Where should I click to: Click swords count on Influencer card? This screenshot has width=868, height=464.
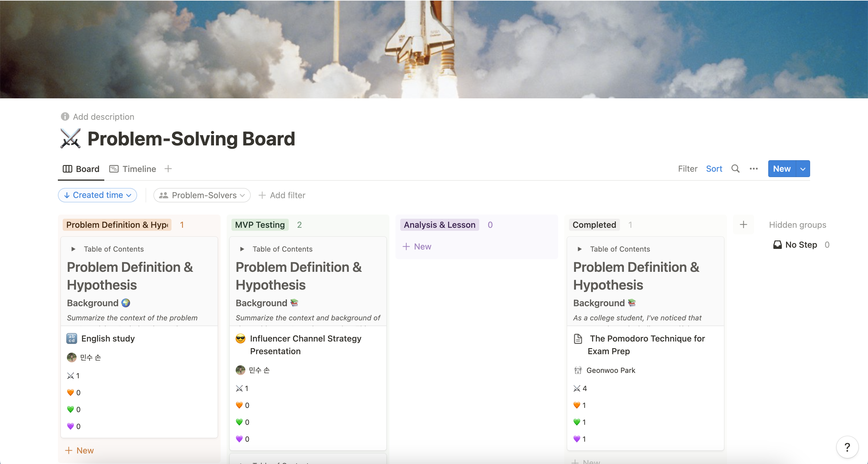(242, 389)
